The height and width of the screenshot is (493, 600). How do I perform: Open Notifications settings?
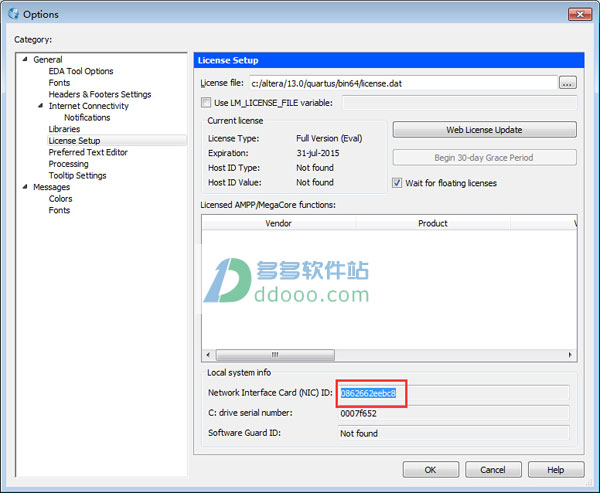pyautogui.click(x=87, y=118)
